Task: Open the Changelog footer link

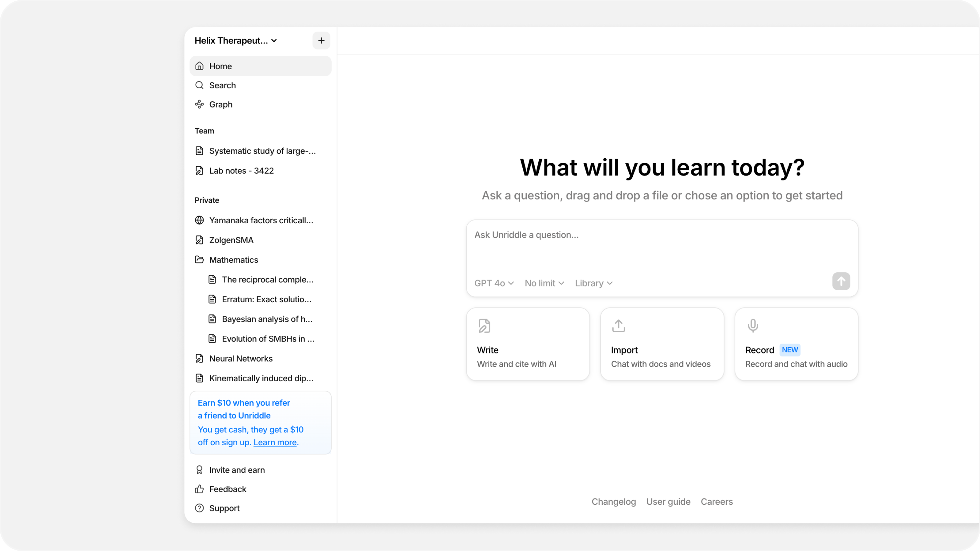Action: click(613, 502)
